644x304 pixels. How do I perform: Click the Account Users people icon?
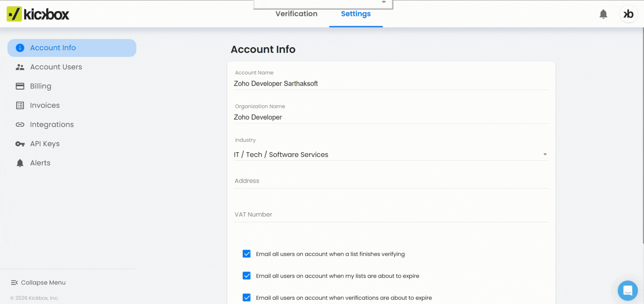pos(20,67)
